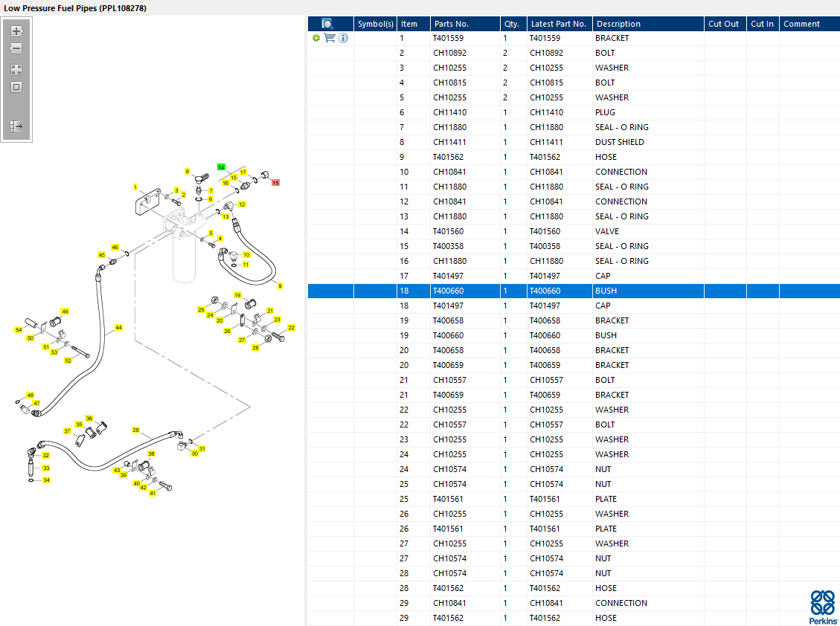Click the green gear icon on item 1 row
The image size is (840, 626).
click(316, 38)
